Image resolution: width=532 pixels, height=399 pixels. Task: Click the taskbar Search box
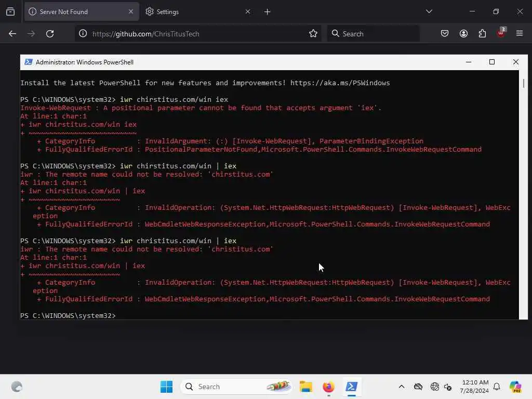pyautogui.click(x=236, y=387)
